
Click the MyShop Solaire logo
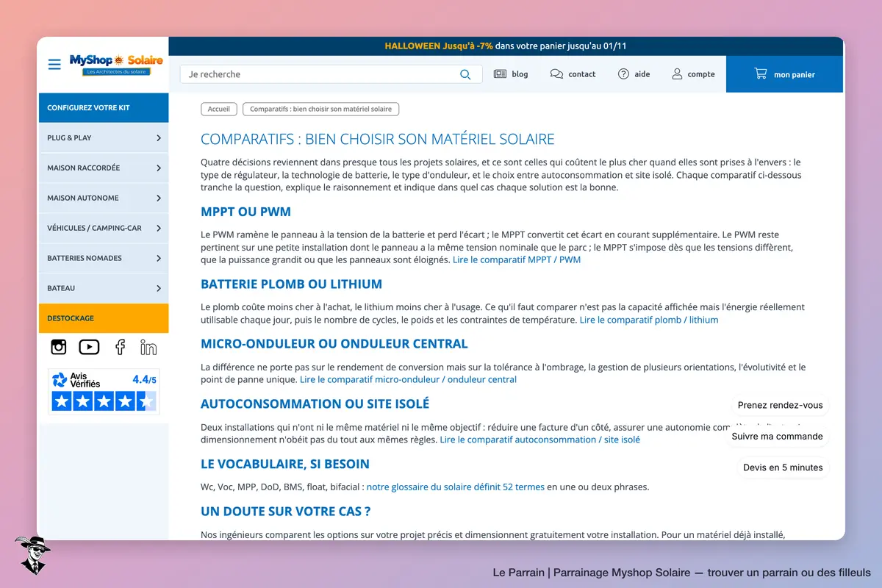coord(116,65)
